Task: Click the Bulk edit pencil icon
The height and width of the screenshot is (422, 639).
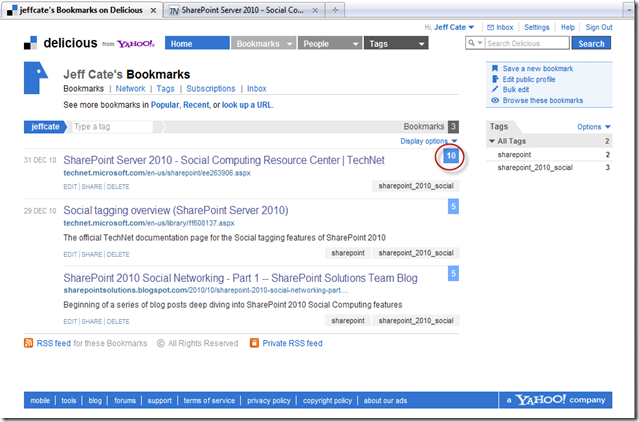Action: pos(495,89)
